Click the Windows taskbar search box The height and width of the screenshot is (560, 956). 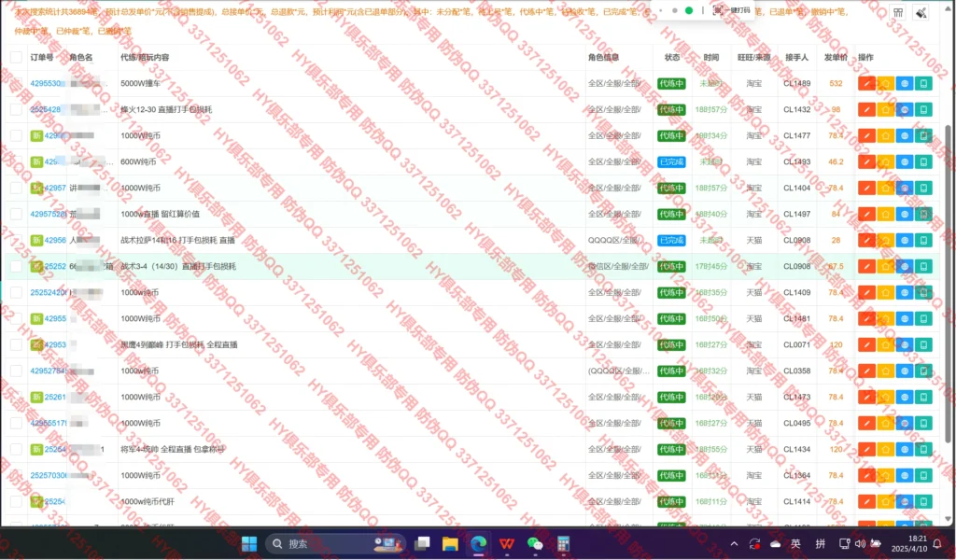tap(336, 543)
